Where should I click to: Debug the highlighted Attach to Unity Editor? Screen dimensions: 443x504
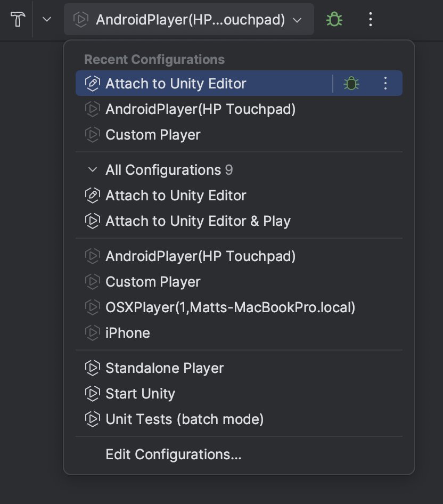(351, 84)
